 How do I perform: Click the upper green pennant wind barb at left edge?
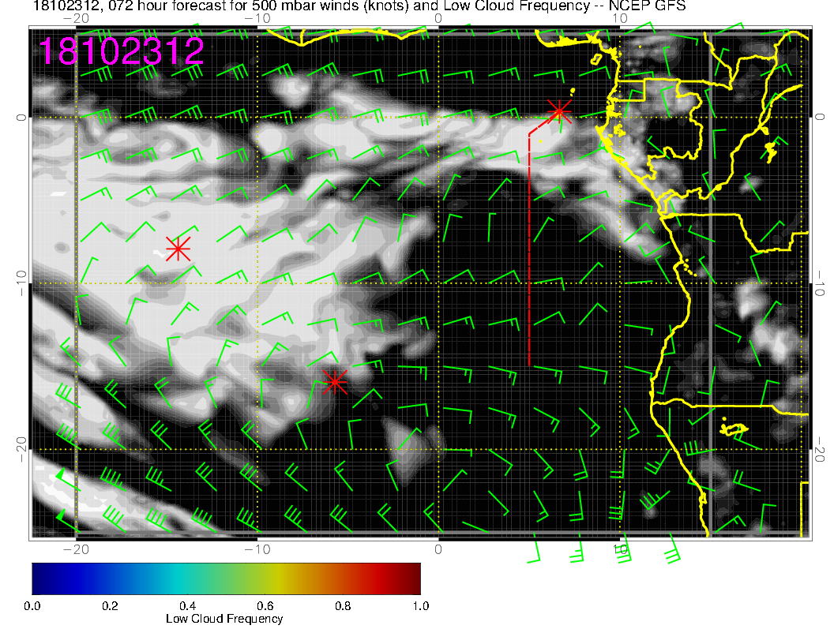coord(62,477)
